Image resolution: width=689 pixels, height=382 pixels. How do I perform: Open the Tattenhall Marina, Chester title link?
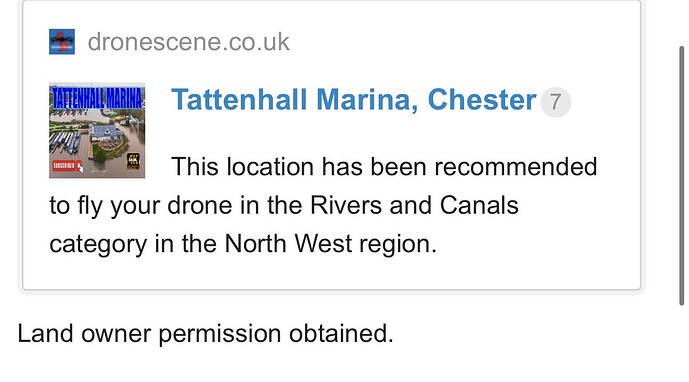(354, 100)
